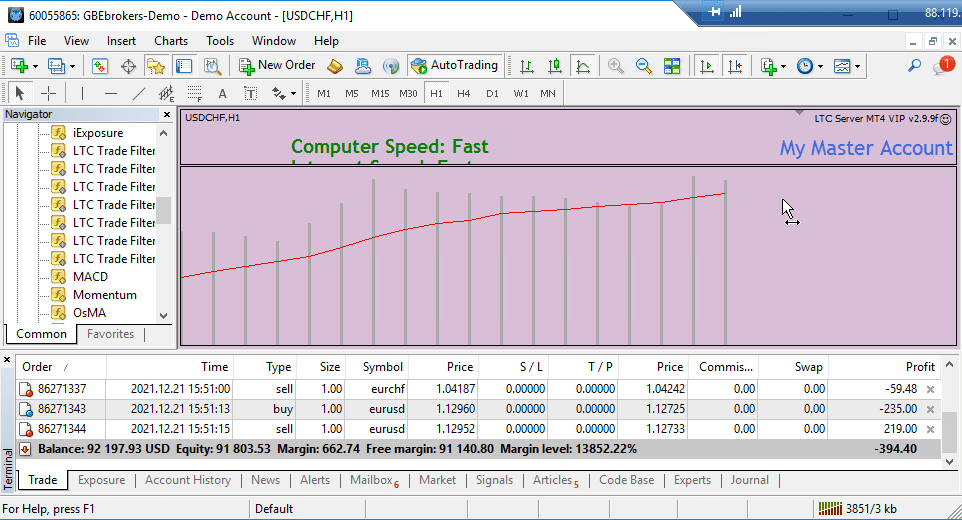Open the Tools menu
Screen dimensions: 962x520
point(220,41)
